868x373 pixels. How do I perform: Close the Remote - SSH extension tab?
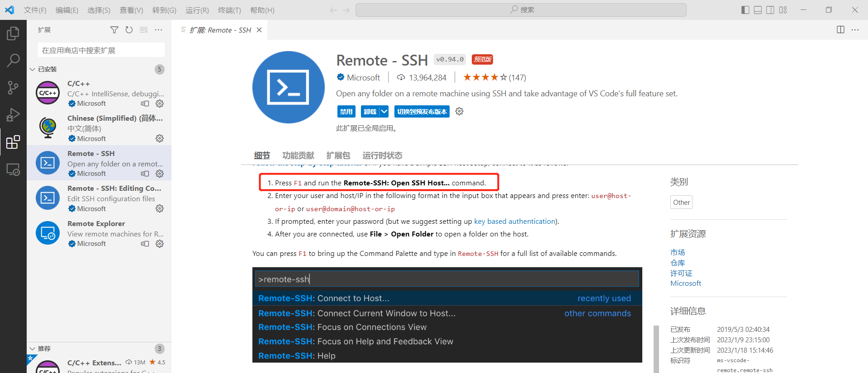pyautogui.click(x=259, y=30)
